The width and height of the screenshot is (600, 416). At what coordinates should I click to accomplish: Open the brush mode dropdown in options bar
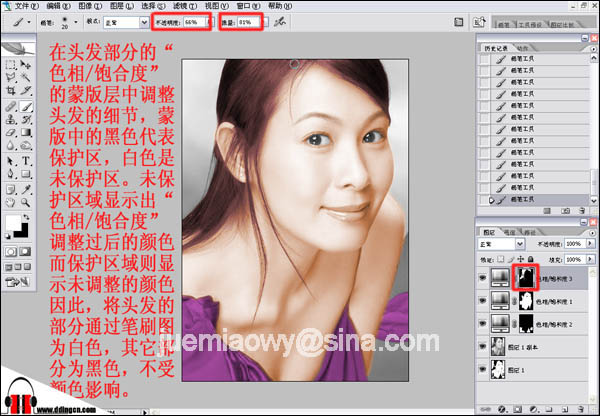coord(144,22)
